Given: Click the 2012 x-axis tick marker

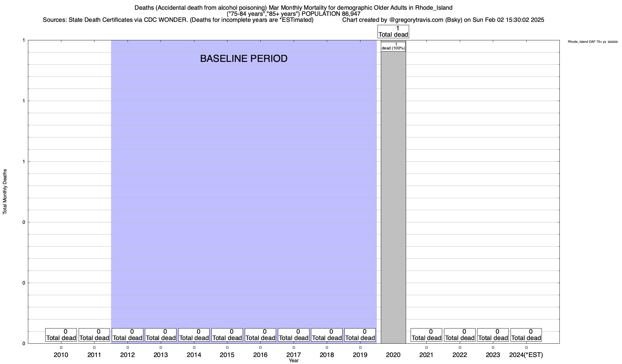Looking at the screenshot, I should coord(128,348).
